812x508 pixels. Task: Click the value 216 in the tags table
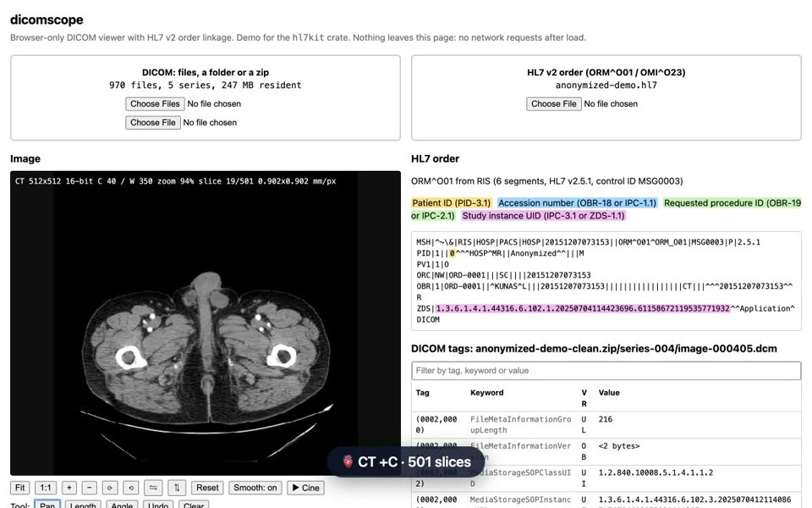(606, 419)
